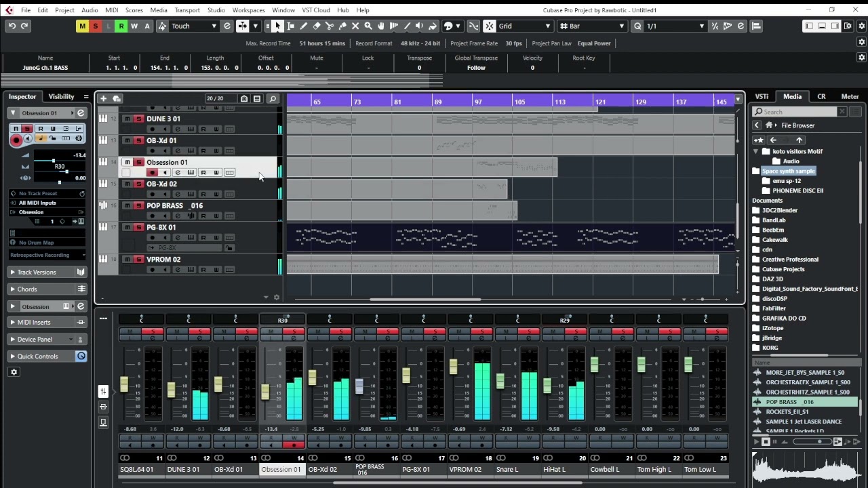The height and width of the screenshot is (488, 868).
Task: Click the Obsession 01 mixer channel fader
Action: click(265, 391)
